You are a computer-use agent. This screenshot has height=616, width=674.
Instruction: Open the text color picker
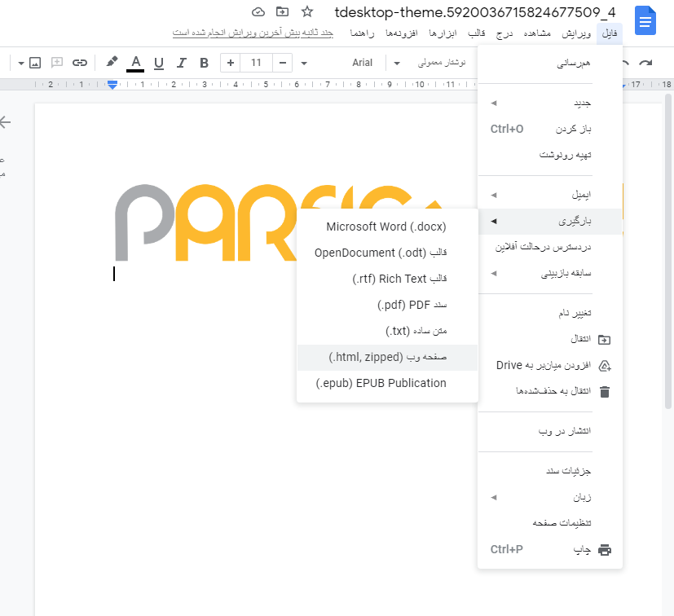click(x=135, y=63)
